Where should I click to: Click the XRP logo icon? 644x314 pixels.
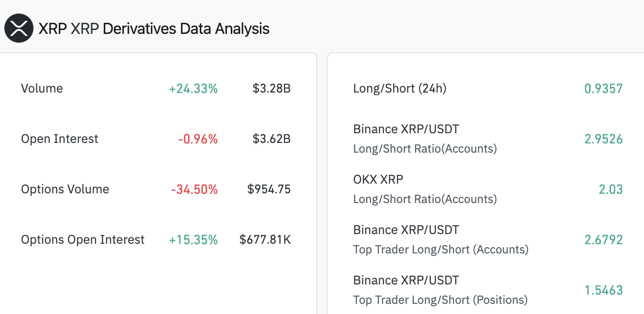19,28
